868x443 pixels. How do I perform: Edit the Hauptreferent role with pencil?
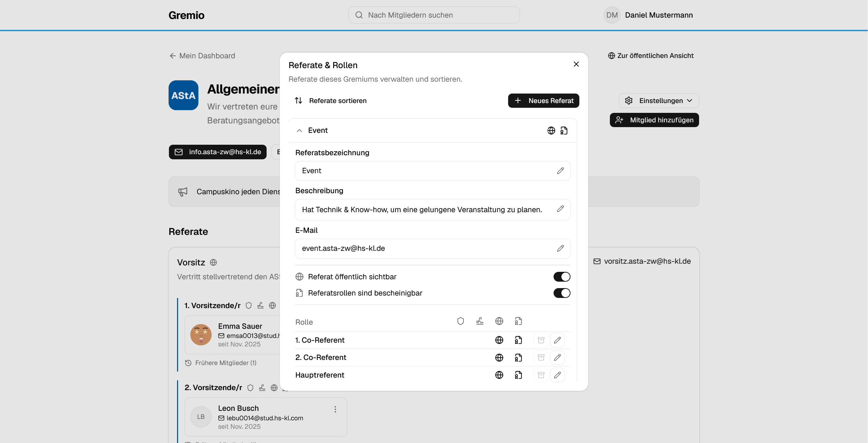pyautogui.click(x=557, y=375)
